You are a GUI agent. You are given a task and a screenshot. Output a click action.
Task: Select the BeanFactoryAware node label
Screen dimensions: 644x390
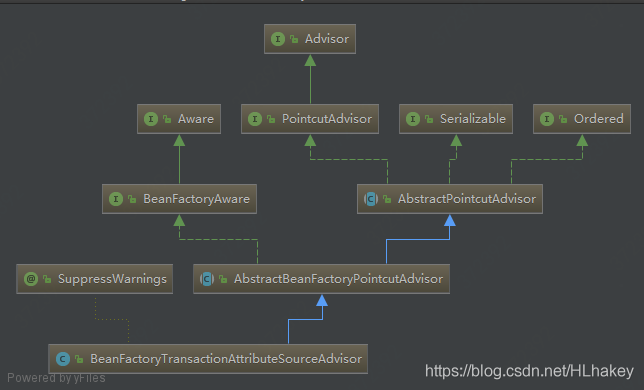click(x=196, y=199)
